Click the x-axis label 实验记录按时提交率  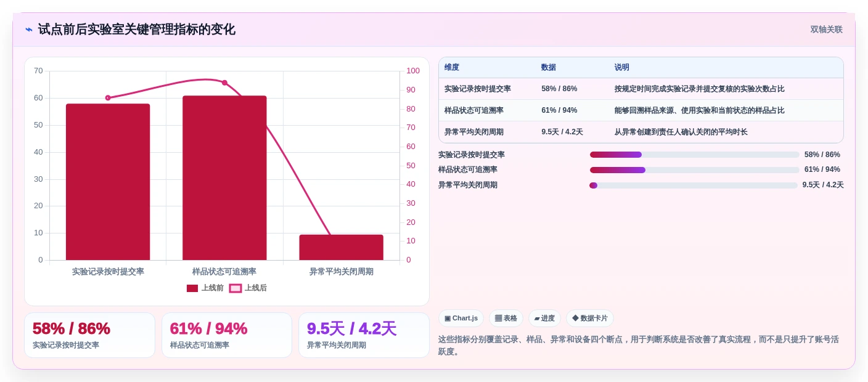tap(108, 272)
